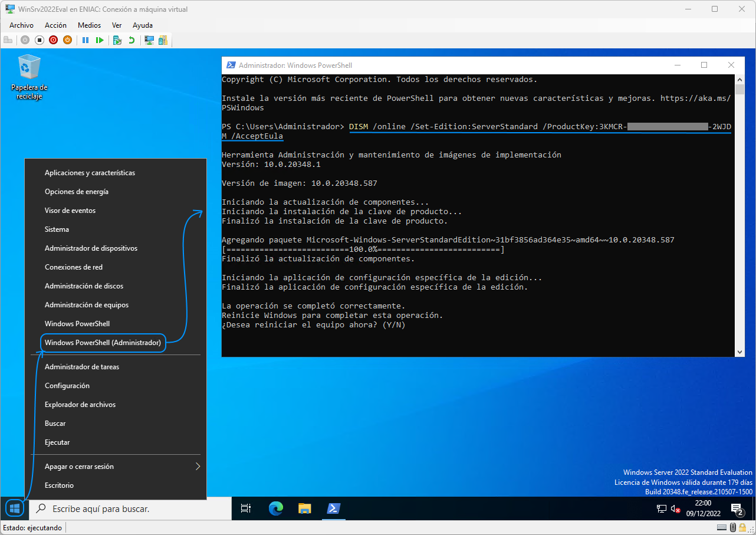The width and height of the screenshot is (756, 535).
Task: Click the green Reset icon
Action: click(100, 40)
